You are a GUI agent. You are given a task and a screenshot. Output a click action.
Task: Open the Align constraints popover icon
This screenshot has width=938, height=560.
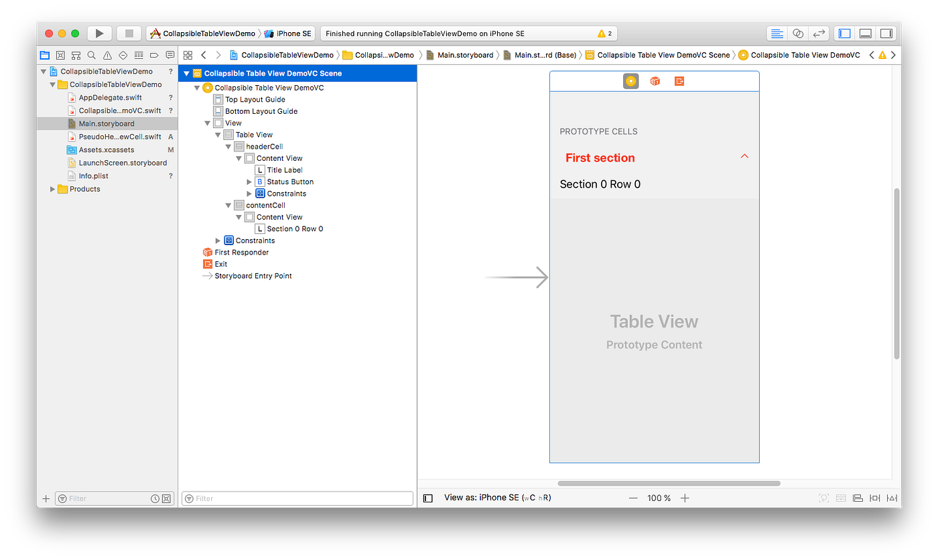point(858,498)
